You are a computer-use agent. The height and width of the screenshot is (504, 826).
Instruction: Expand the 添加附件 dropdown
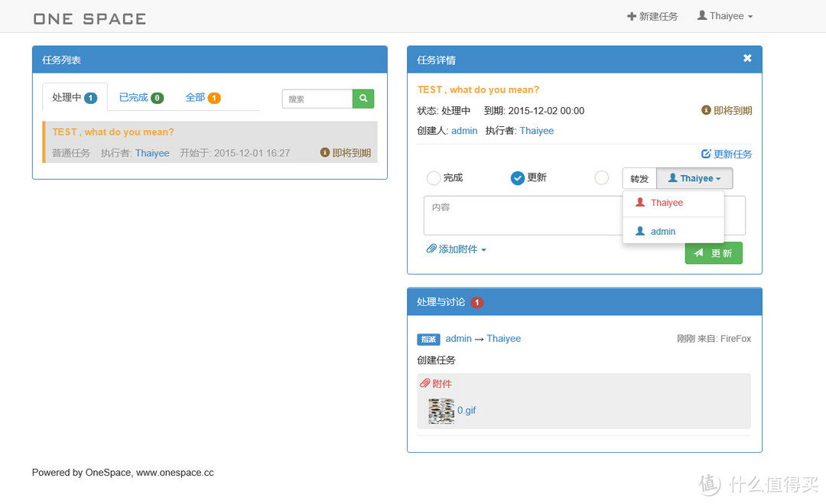[456, 249]
